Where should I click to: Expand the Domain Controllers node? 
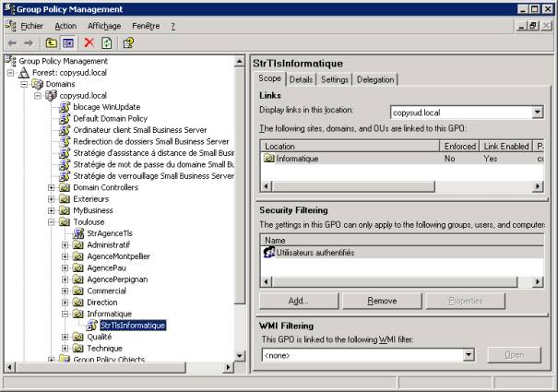pos(53,187)
